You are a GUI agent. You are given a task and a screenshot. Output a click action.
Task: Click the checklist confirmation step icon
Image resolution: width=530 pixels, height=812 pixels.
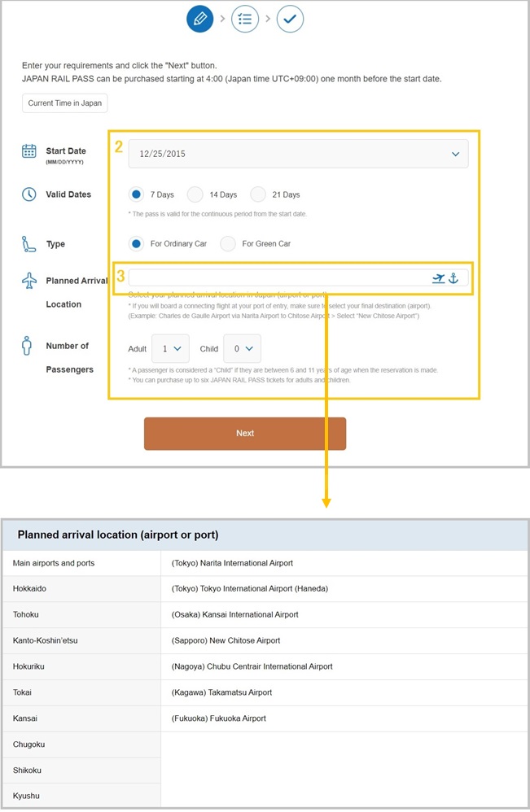[x=245, y=19]
